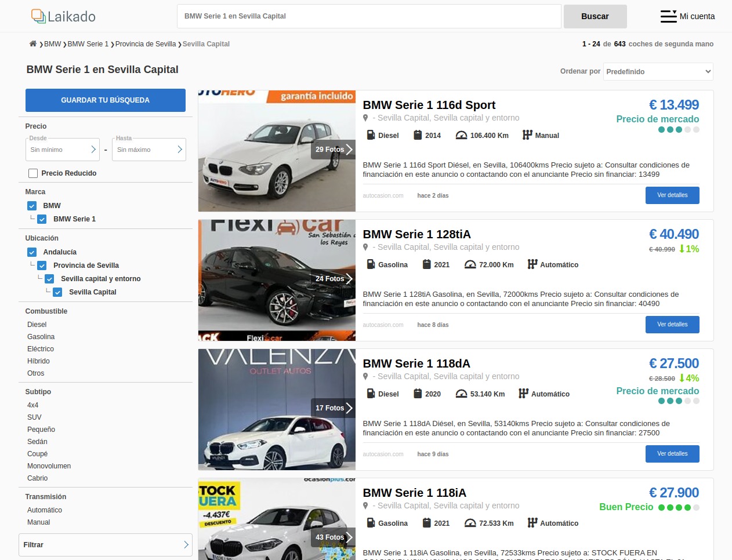
Task: Go to Provincia de Sevilla breadcrumb
Action: click(145, 44)
